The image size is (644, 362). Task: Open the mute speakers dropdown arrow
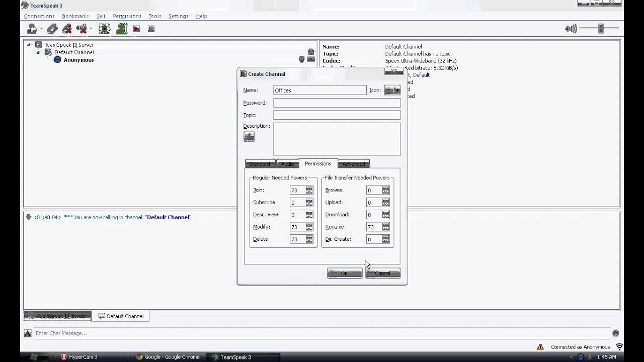point(91,29)
